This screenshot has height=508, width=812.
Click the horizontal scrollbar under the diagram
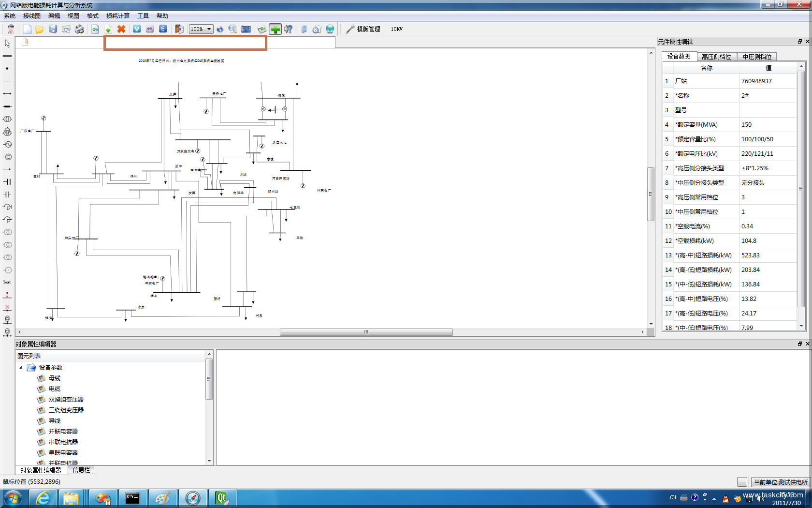coord(366,332)
